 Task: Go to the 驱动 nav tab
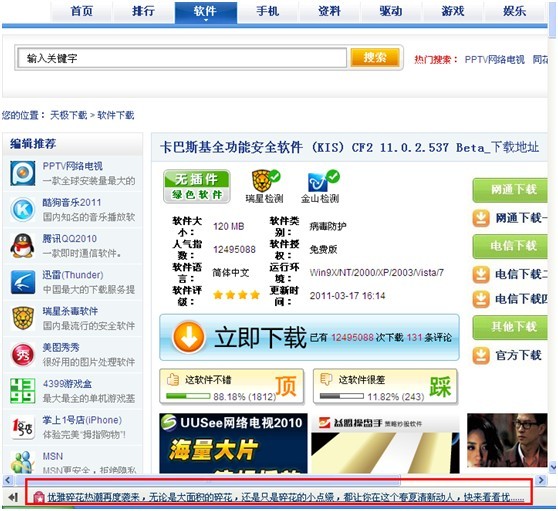point(391,11)
